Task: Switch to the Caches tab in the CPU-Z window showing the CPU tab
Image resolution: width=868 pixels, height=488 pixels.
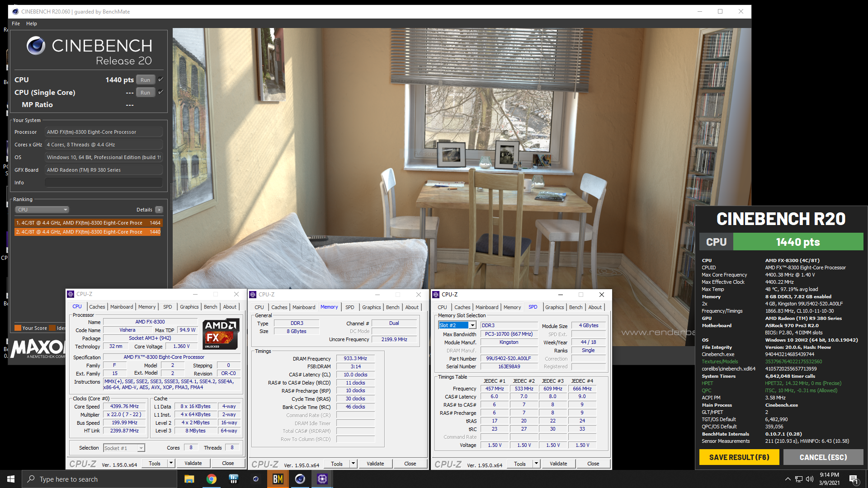Action: (x=97, y=307)
